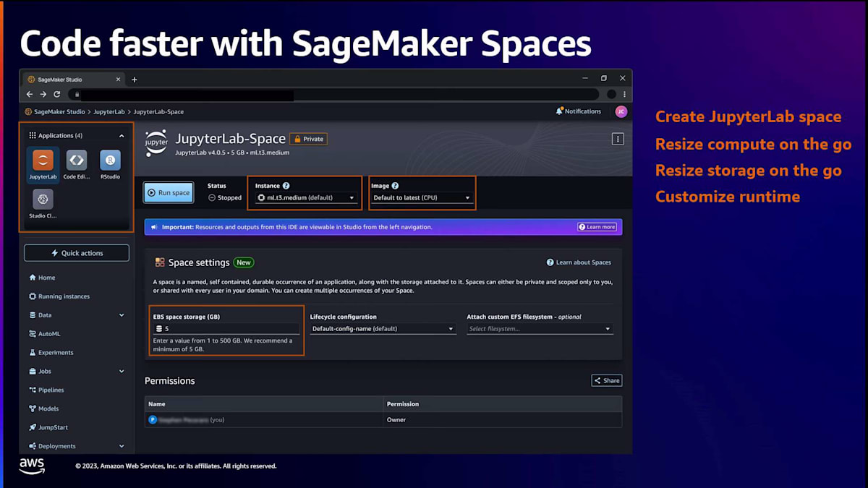Click the Share button in Permissions

607,380
